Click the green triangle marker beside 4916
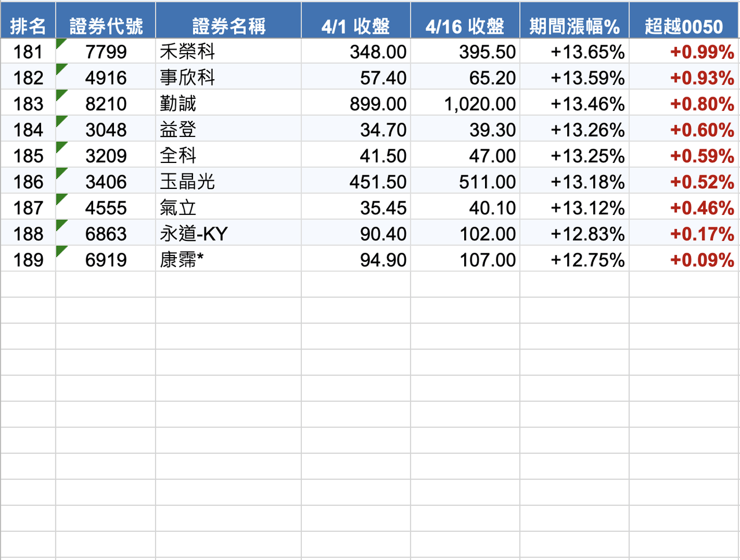The height and width of the screenshot is (560, 740). pos(61,69)
